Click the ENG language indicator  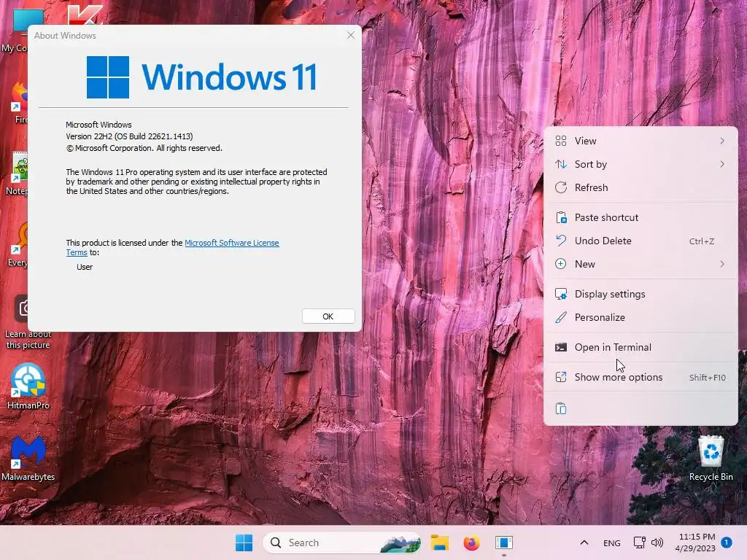tap(612, 542)
